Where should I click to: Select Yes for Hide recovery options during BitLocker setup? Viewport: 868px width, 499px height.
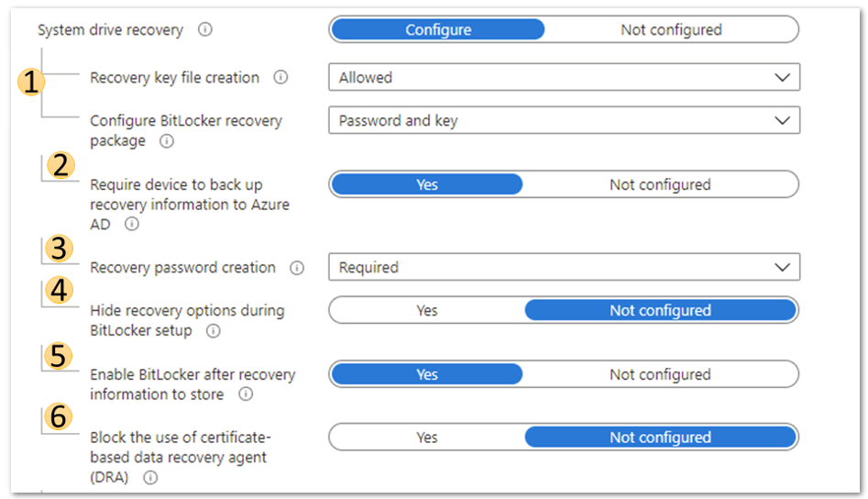[427, 310]
